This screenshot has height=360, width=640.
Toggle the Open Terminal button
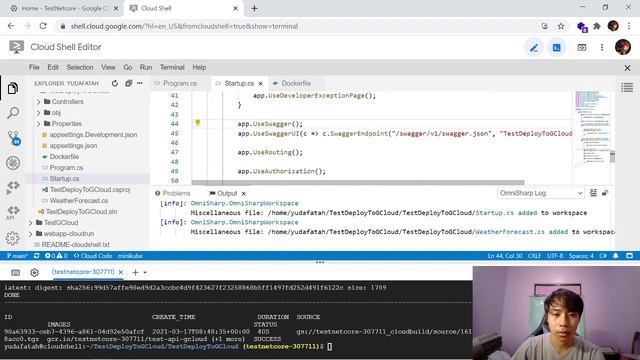click(x=556, y=48)
